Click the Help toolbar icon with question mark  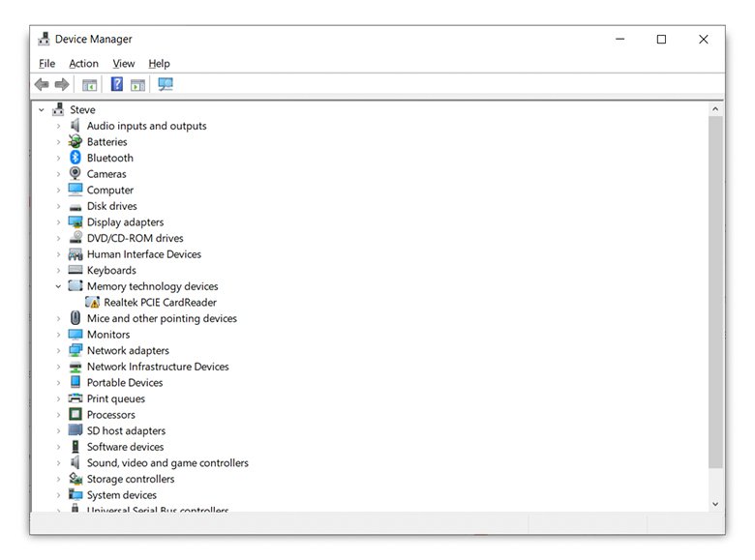tap(117, 85)
